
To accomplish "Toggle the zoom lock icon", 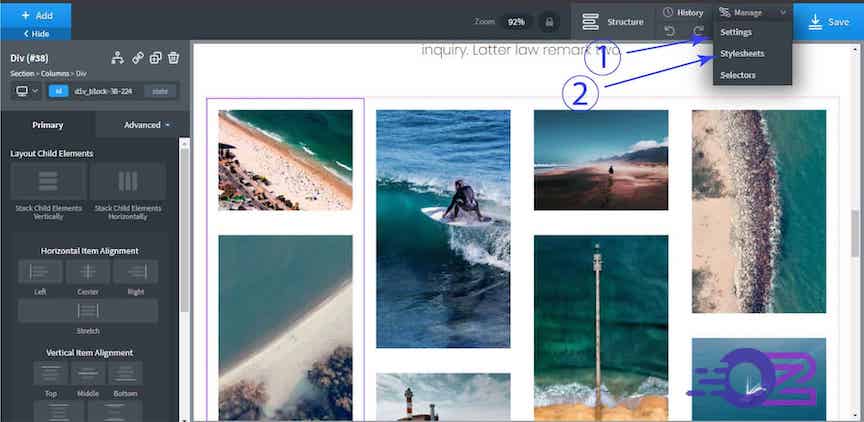I will coord(548,21).
